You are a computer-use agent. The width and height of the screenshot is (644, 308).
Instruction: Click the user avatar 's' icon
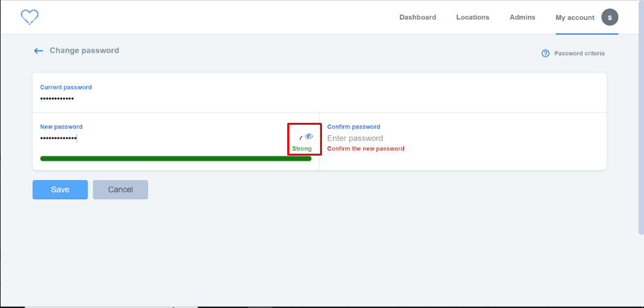point(610,17)
